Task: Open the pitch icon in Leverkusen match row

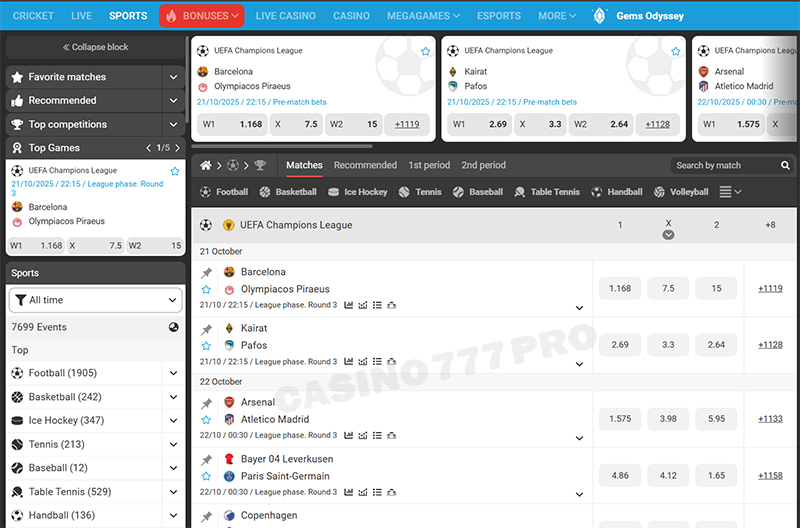Action: (x=391, y=492)
